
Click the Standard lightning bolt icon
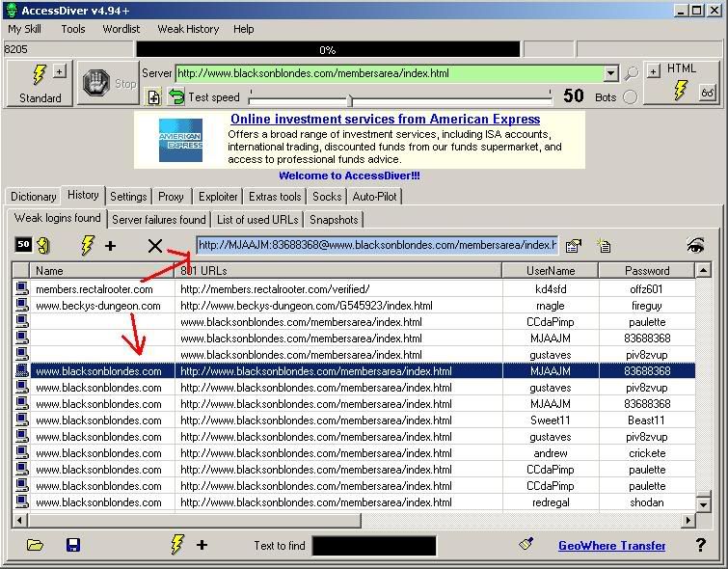[x=40, y=74]
